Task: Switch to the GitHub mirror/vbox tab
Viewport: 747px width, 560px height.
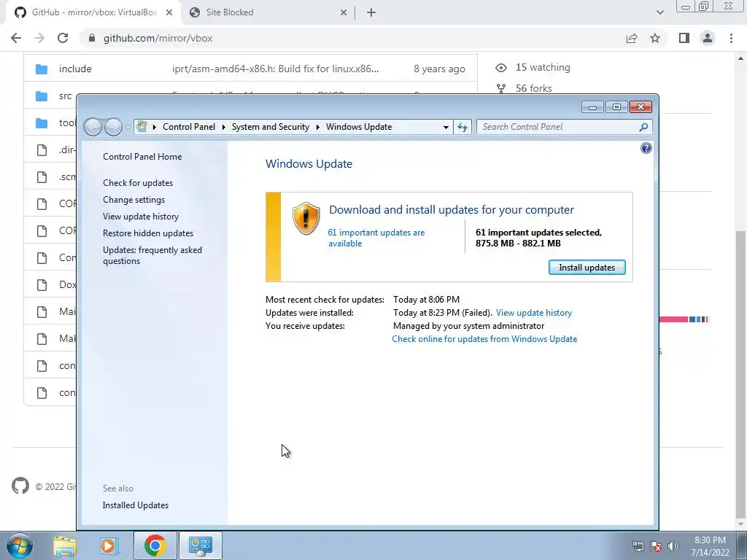Action: 93,12
